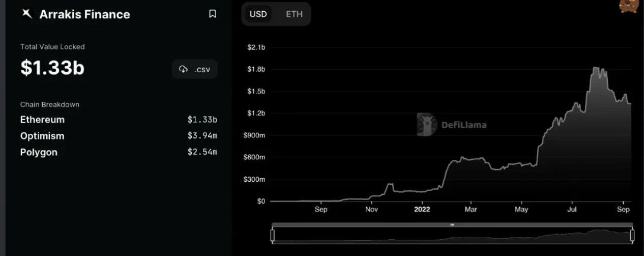Screen dimensions: 644x256
Task: Switch chart denomination to ETH
Action: 294,14
